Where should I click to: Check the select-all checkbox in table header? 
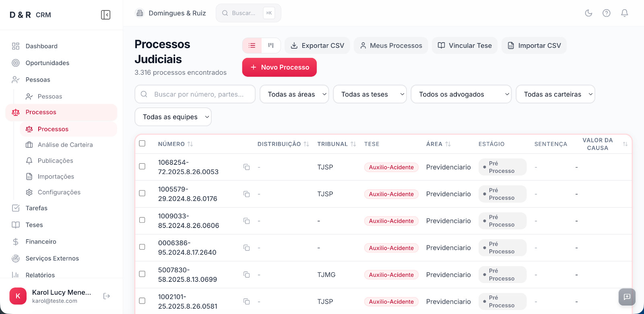coord(142,144)
